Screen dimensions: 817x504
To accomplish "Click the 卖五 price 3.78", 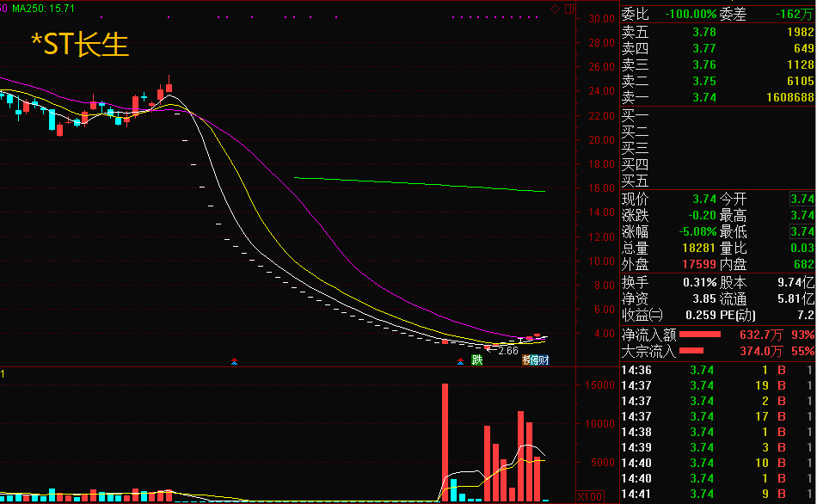I will click(x=704, y=33).
